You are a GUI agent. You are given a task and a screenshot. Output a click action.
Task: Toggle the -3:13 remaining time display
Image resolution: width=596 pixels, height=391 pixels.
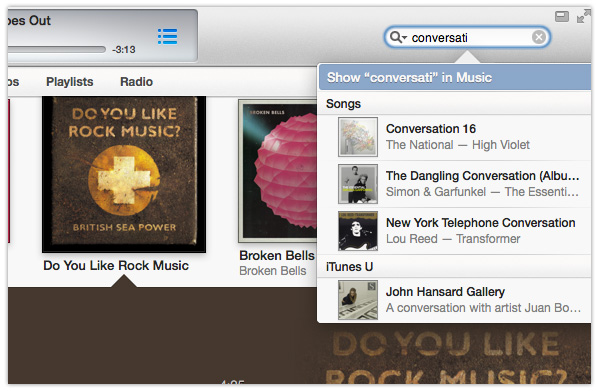[x=124, y=50]
